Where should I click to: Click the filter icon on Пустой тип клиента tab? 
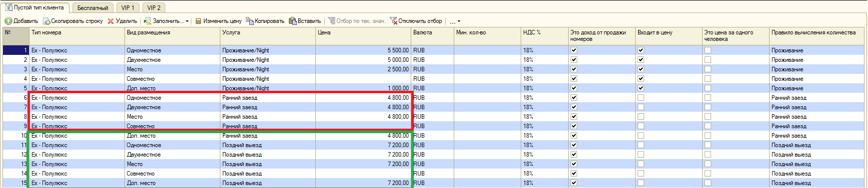pos(8,7)
